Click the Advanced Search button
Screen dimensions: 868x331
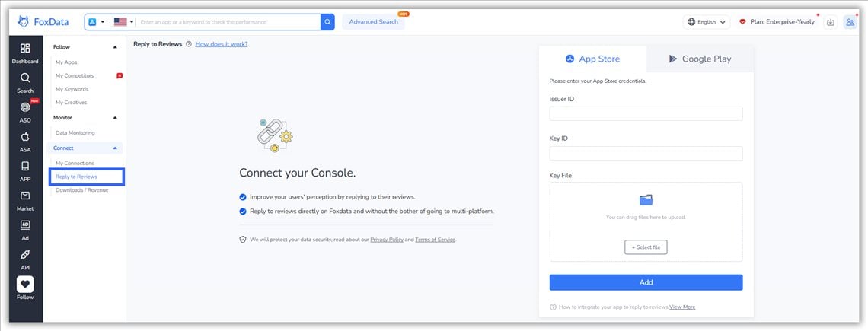[x=373, y=22]
